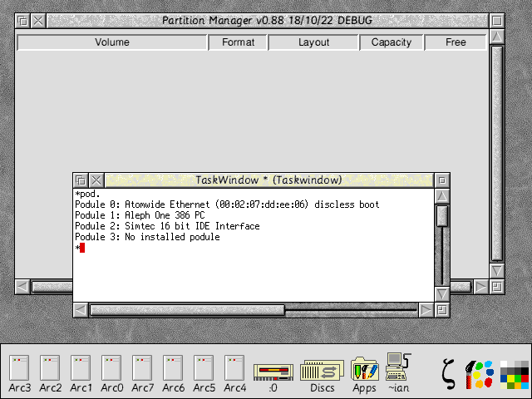Click the 'Podule 3: No installed podule' line
Viewport: 532px width, 399px height.
[147, 237]
